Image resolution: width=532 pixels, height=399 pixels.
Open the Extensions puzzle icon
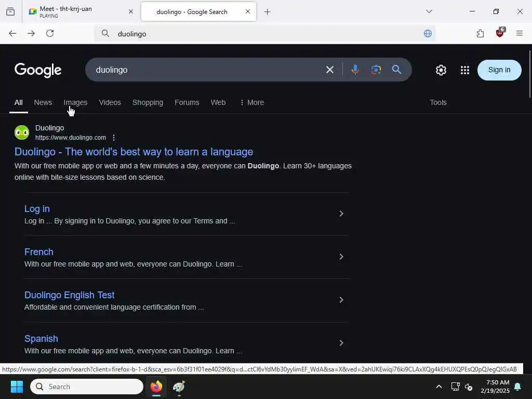click(480, 33)
